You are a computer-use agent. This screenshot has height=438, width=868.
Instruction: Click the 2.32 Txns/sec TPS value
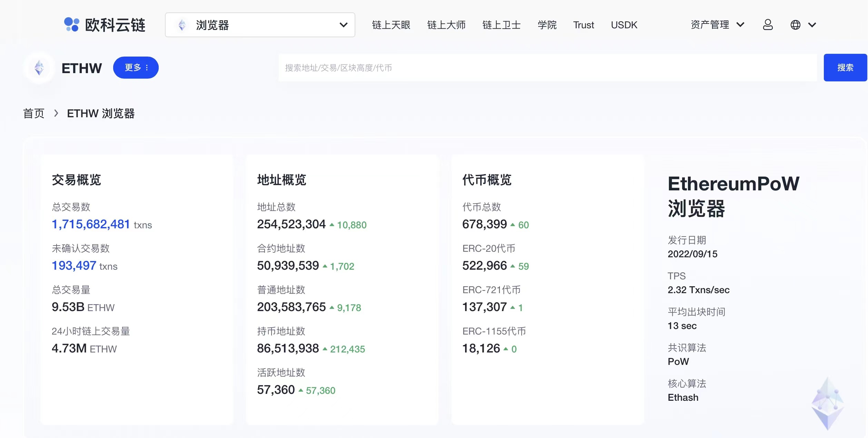point(699,290)
